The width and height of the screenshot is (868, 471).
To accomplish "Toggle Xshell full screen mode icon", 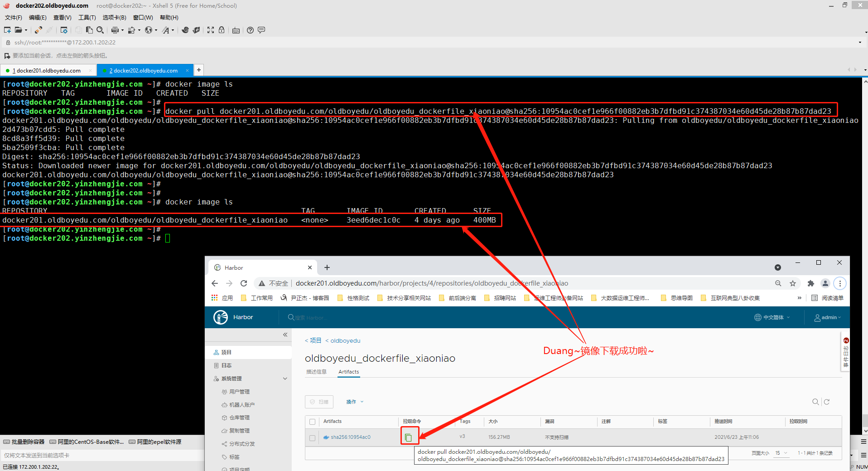I will point(211,30).
